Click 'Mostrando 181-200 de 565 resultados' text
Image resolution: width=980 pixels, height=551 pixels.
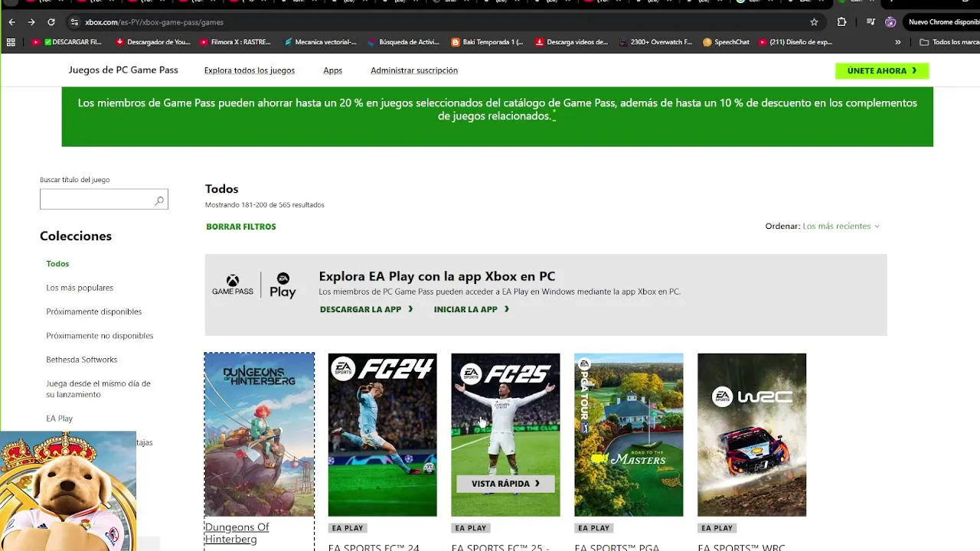[x=265, y=205]
